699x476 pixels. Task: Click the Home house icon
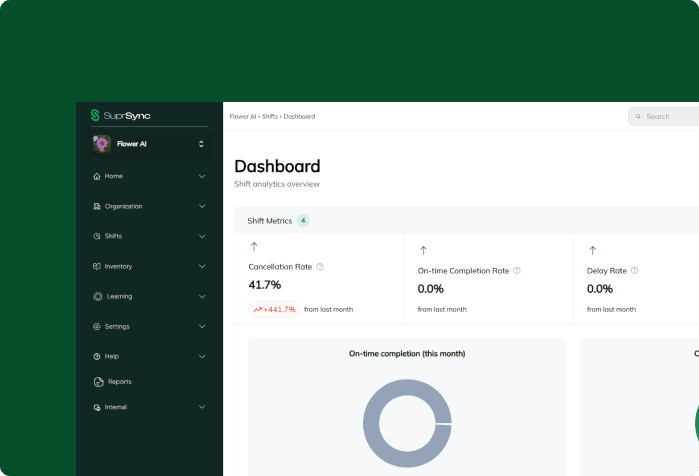tap(97, 176)
